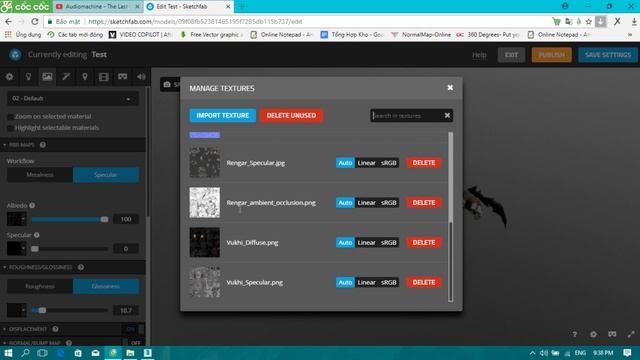Set Vukhi_Diffuse.png to Auto

345,242
